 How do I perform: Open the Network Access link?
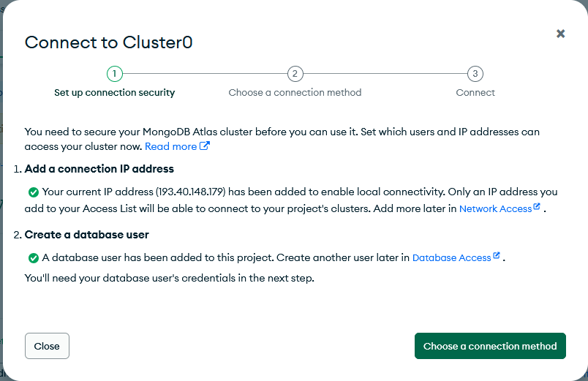coord(495,208)
